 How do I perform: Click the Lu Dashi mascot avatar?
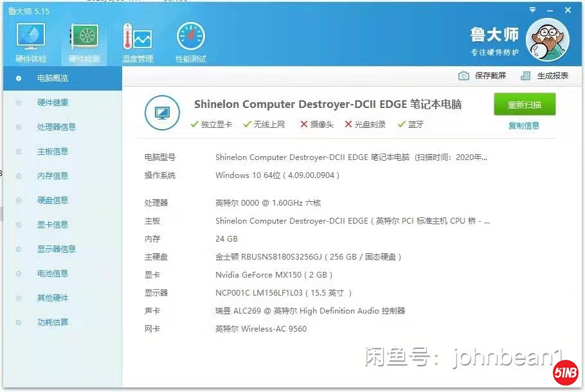point(547,39)
